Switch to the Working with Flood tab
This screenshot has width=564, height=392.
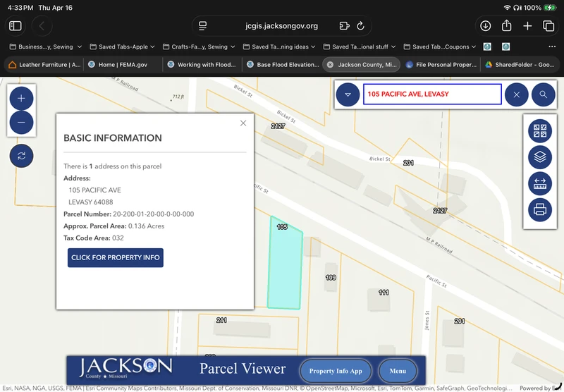(x=202, y=65)
